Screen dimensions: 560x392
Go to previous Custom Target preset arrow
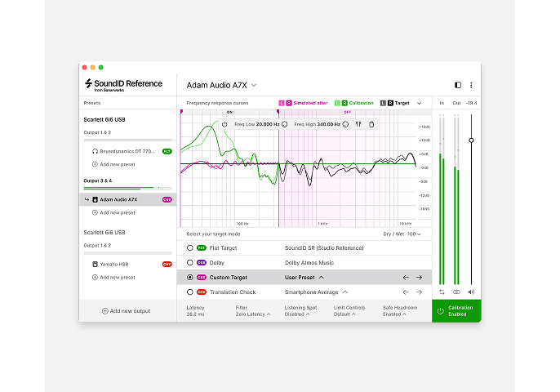406,278
